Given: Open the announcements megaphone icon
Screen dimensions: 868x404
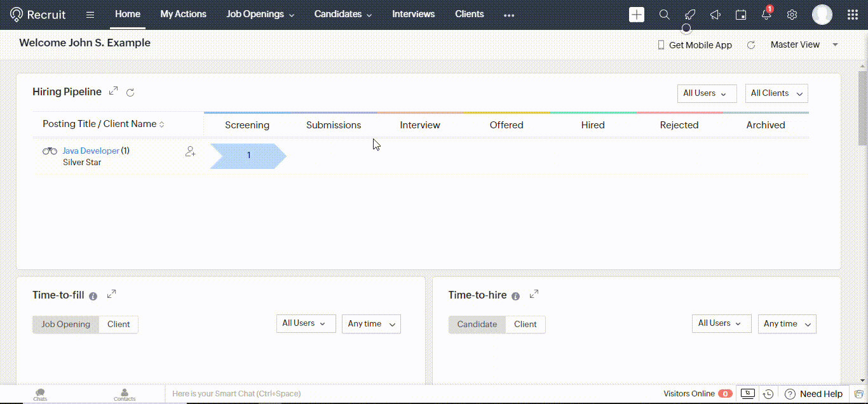Looking at the screenshot, I should [715, 15].
